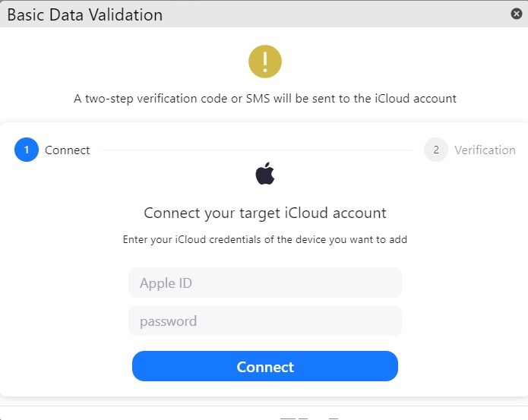Click the horizontal divider below the card
This screenshot has height=420, width=528.
tap(264, 406)
